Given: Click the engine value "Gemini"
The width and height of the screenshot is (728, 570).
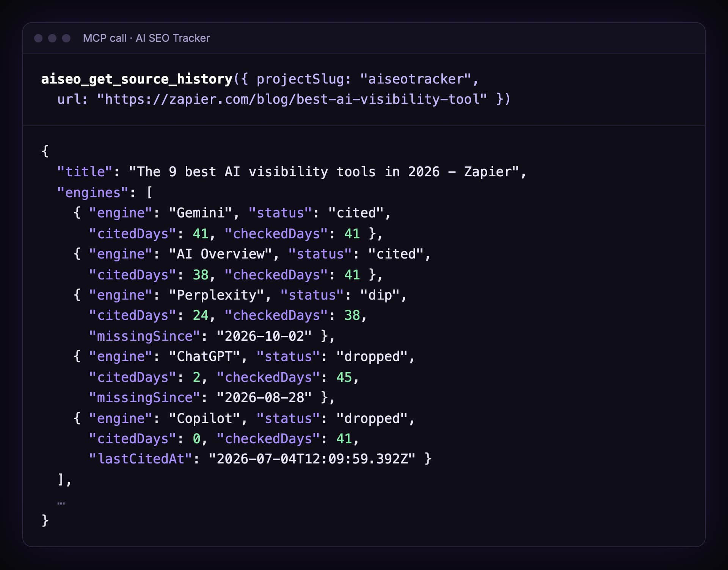Looking at the screenshot, I should click(x=200, y=213).
